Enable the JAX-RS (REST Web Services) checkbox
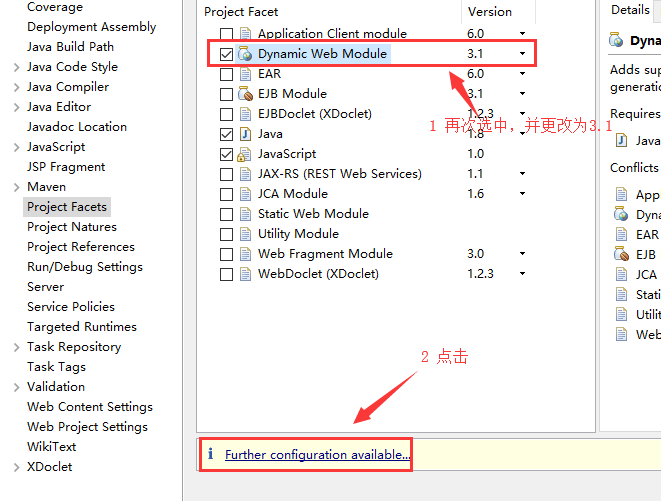 226,174
